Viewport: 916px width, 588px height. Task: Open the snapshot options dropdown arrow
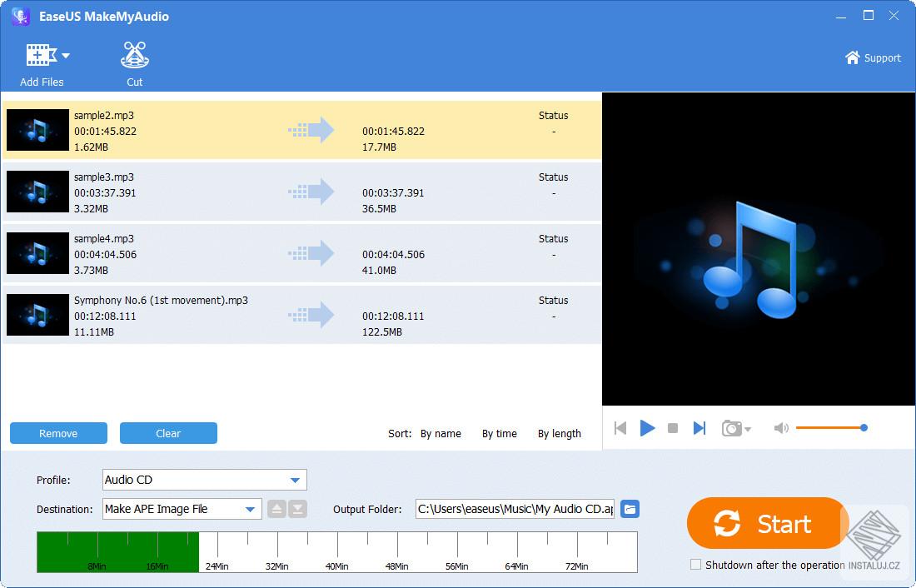[x=745, y=430]
